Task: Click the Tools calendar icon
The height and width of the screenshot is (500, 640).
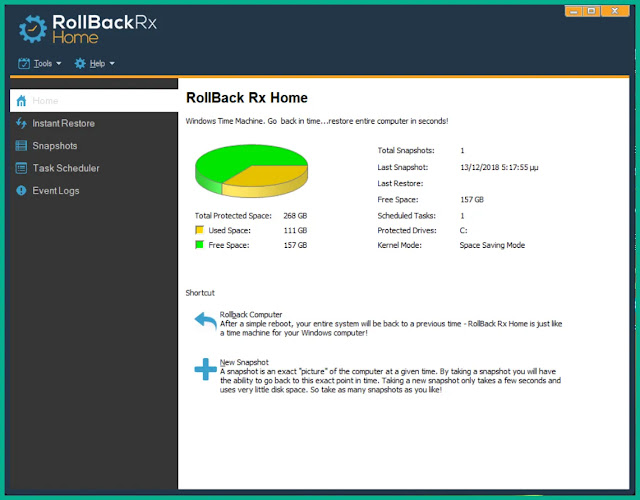Action: coord(24,63)
